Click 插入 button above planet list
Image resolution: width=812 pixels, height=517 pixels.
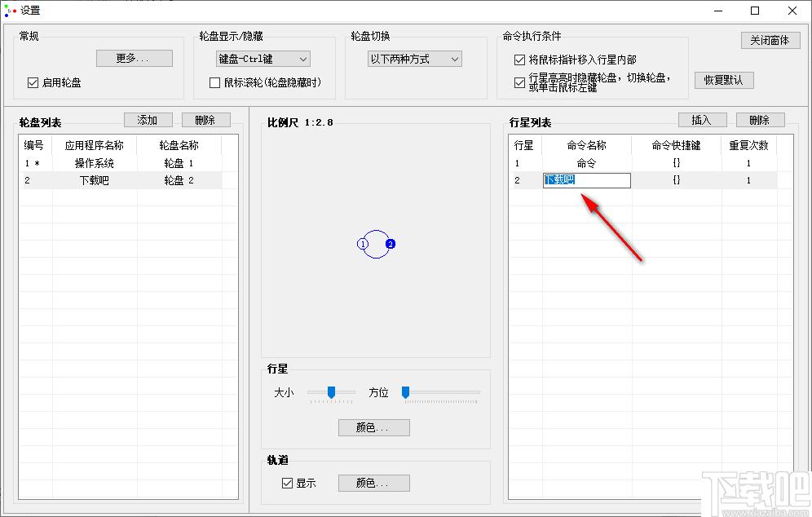tap(702, 120)
